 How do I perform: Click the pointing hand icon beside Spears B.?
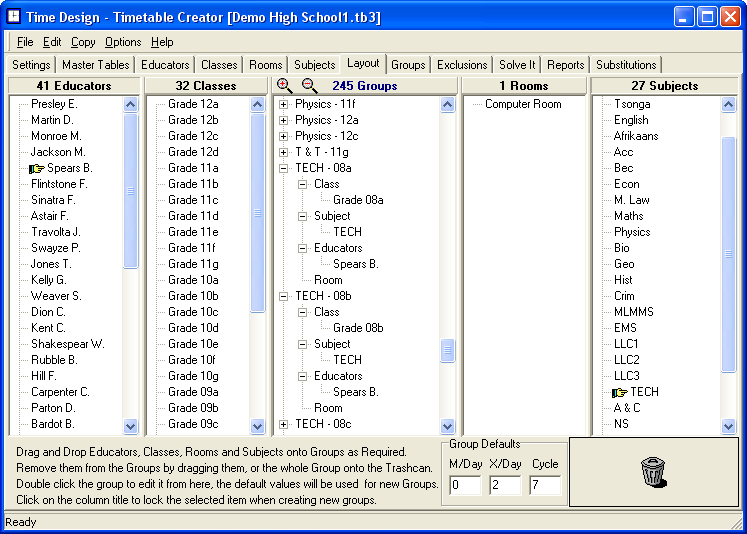[37, 168]
